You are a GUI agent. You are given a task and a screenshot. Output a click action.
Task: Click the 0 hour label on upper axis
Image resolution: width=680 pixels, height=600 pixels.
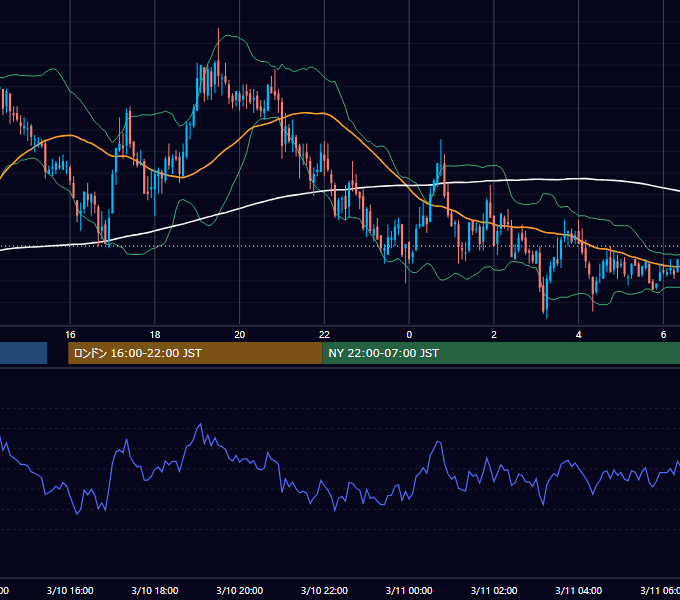(x=409, y=335)
